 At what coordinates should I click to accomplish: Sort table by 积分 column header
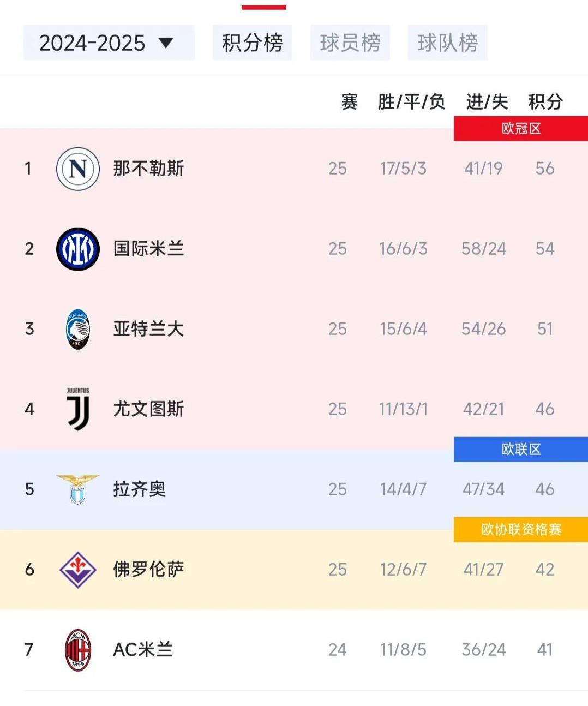544,101
